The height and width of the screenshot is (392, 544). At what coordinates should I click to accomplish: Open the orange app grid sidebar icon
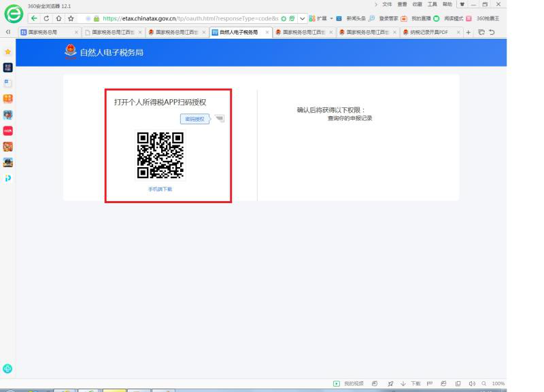click(7, 99)
